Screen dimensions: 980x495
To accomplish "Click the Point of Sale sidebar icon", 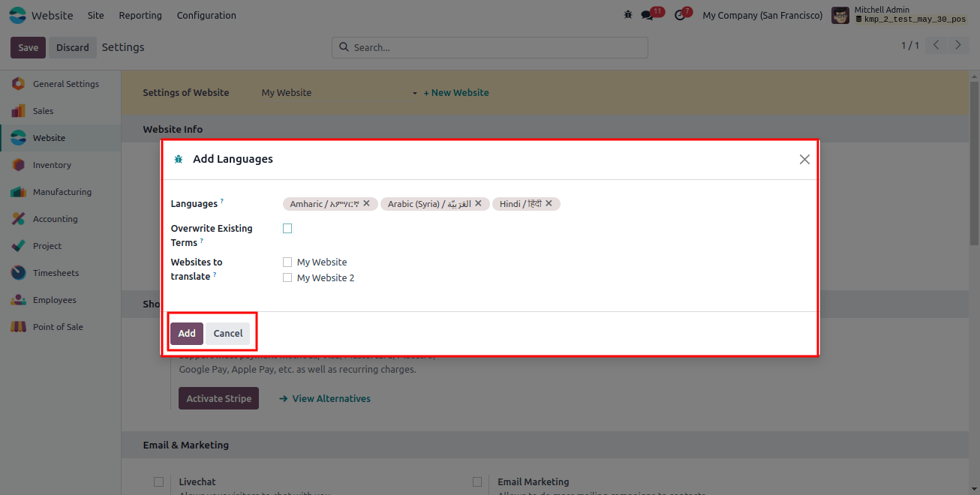I will (19, 327).
